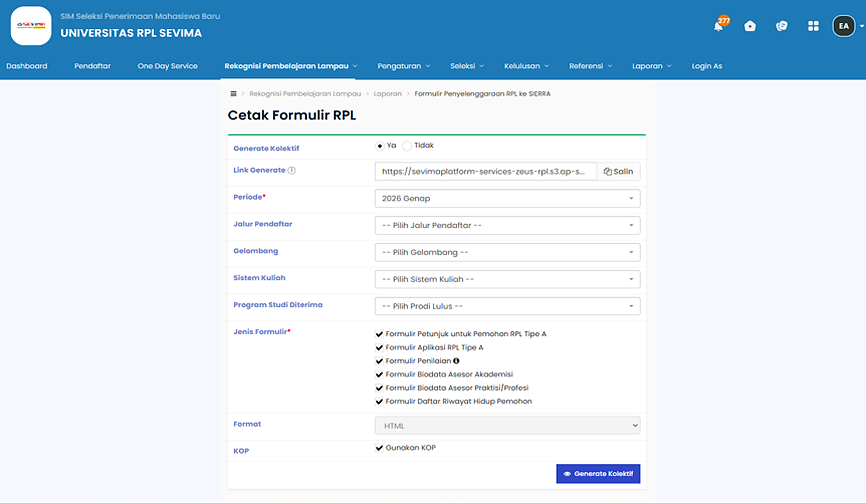Screen dimensions: 866x504
Task: Expand Rekognisi Pembelajaran Lampau menu
Action: coord(291,66)
